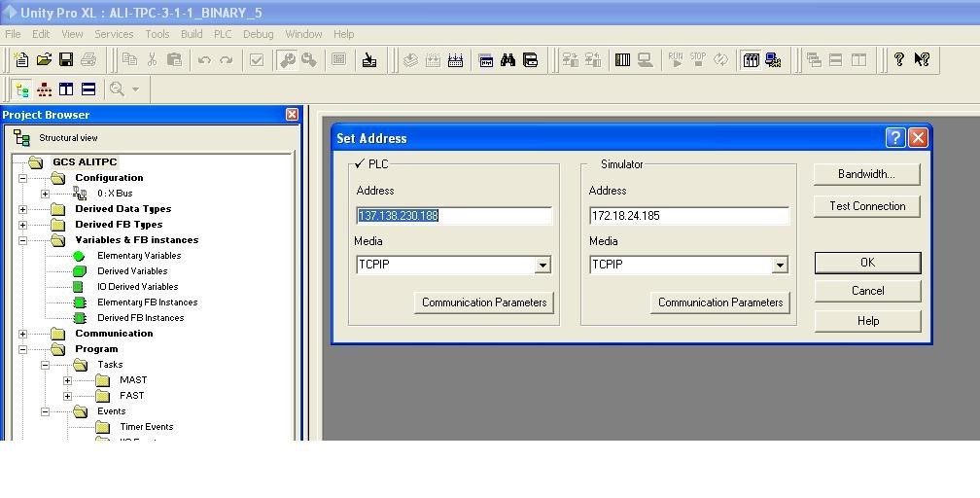Confirm the address with the OK button
Image resolution: width=980 pixels, height=498 pixels.
pyautogui.click(x=867, y=263)
